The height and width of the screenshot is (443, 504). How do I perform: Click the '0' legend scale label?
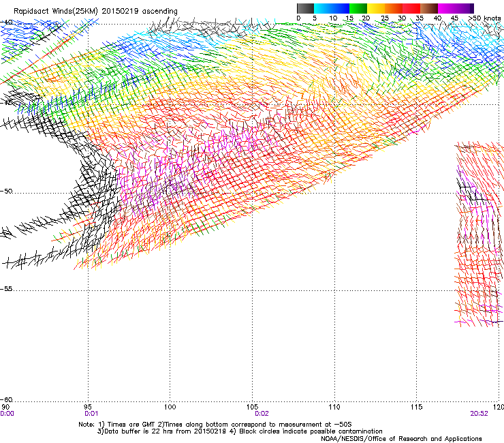pyautogui.click(x=298, y=18)
